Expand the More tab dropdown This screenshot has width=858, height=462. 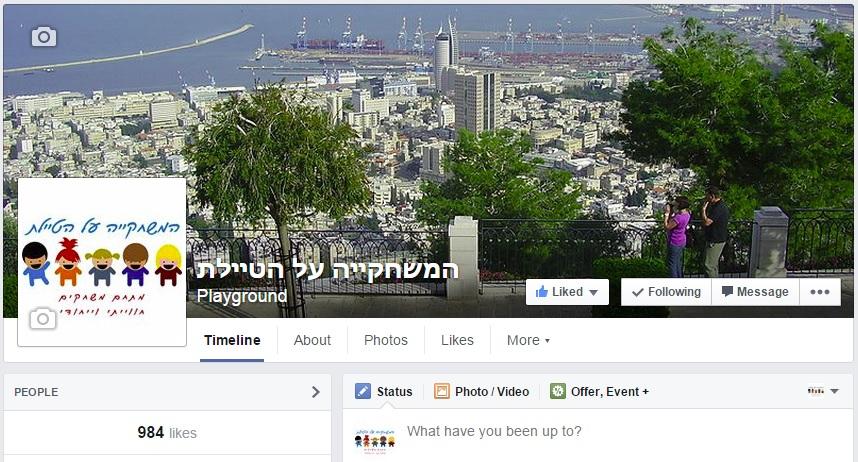(528, 340)
